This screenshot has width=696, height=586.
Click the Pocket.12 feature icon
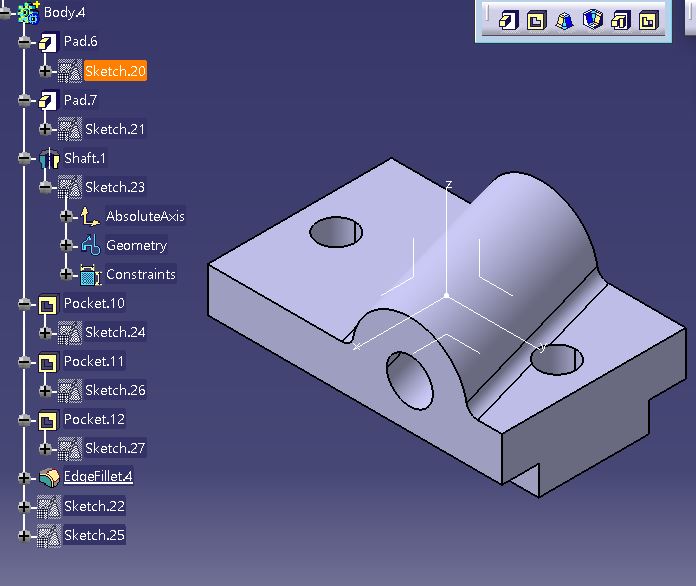click(47, 420)
